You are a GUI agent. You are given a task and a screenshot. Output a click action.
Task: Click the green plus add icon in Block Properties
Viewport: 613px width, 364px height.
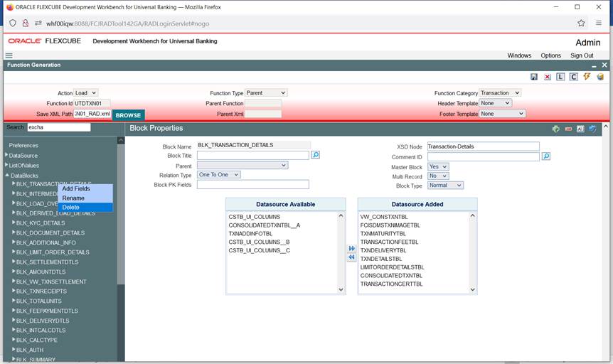click(555, 129)
